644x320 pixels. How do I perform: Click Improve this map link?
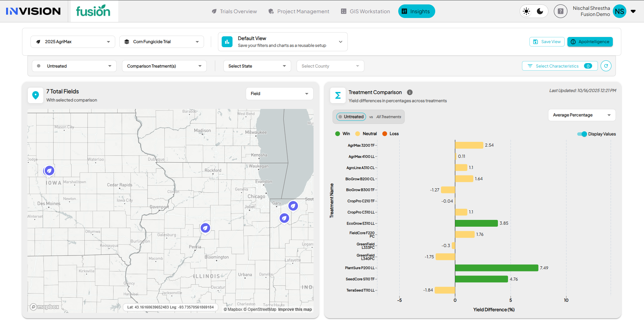295,309
